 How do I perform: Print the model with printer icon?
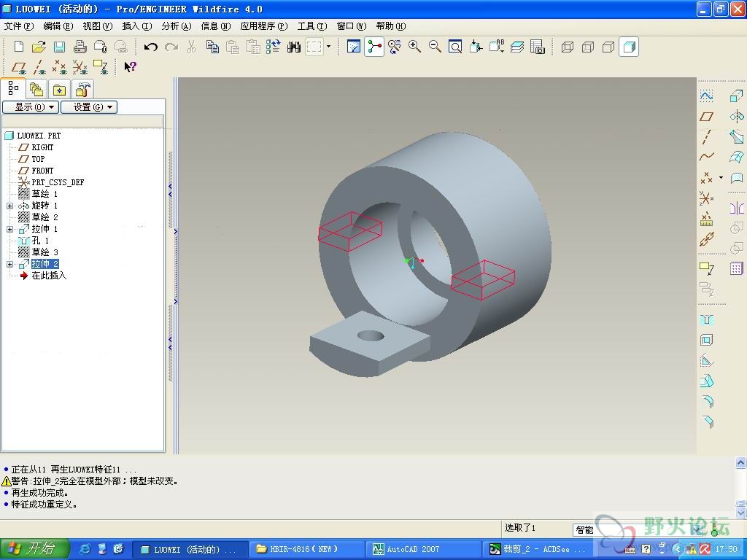(x=80, y=47)
